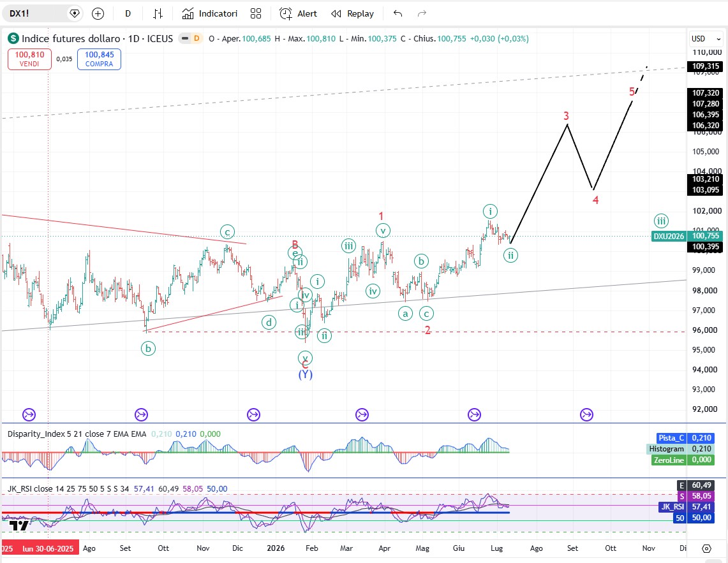
Task: Click the 100,810 VENDI sell button
Action: tap(29, 59)
